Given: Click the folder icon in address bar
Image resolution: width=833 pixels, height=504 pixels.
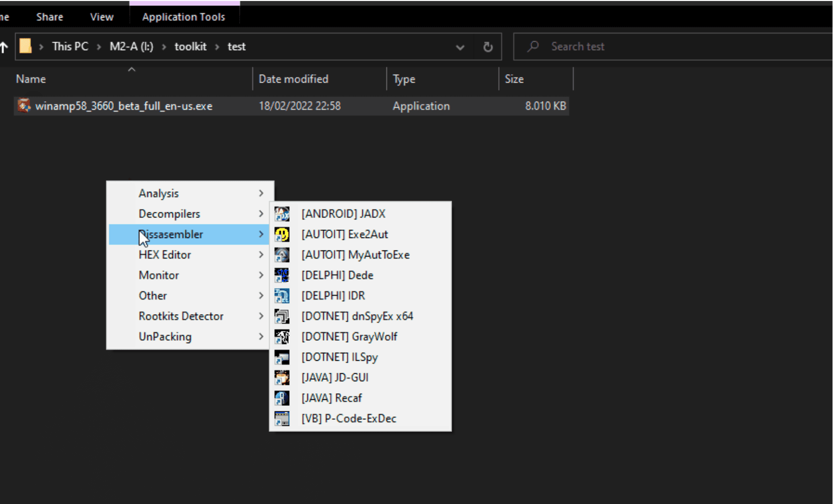Looking at the screenshot, I should (x=26, y=47).
